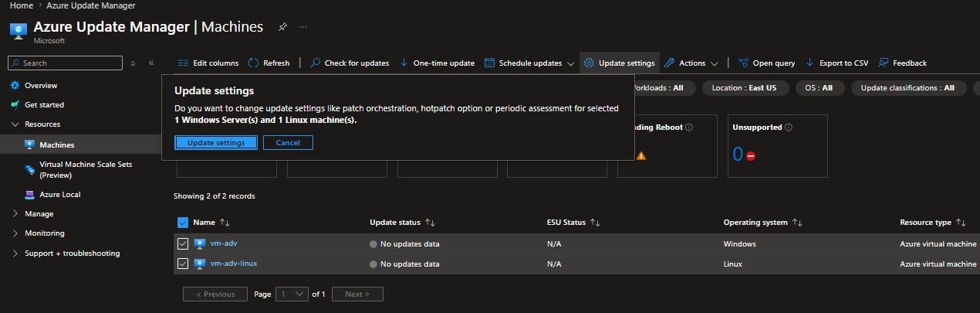Viewport: 980px width, 313px height.
Task: Expand the Manage section in sidebar
Action: tap(15, 213)
